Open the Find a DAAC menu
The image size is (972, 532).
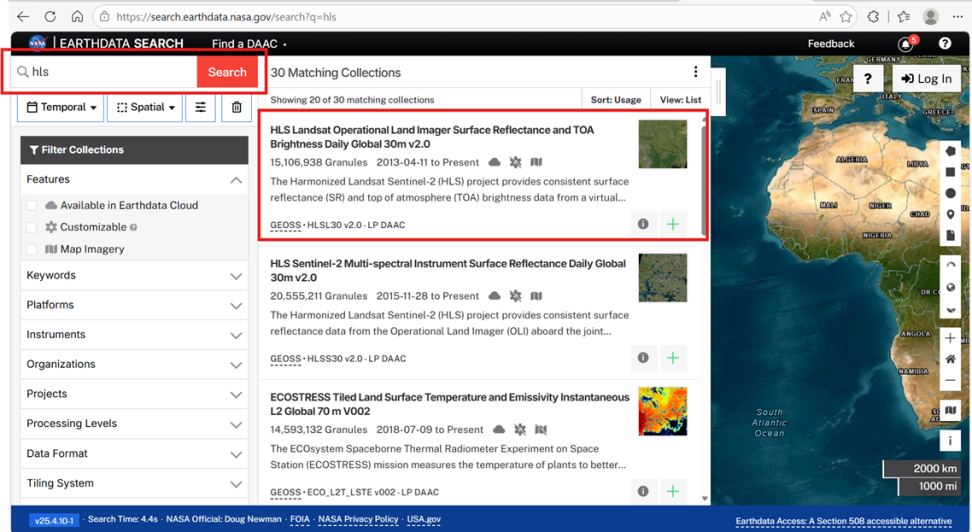249,44
